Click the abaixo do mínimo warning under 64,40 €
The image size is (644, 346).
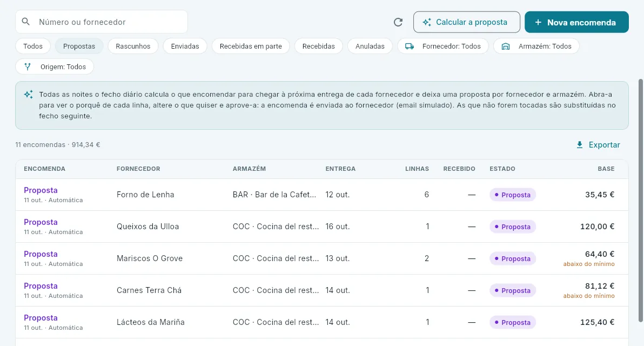(x=589, y=264)
